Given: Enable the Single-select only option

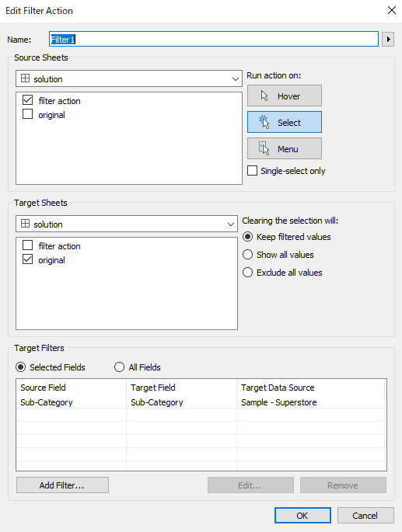Looking at the screenshot, I should [252, 171].
